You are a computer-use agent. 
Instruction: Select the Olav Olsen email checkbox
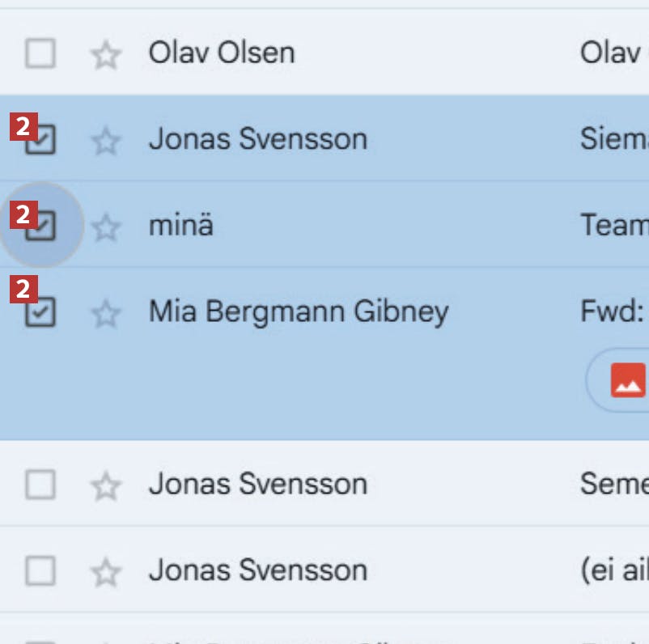(40, 55)
